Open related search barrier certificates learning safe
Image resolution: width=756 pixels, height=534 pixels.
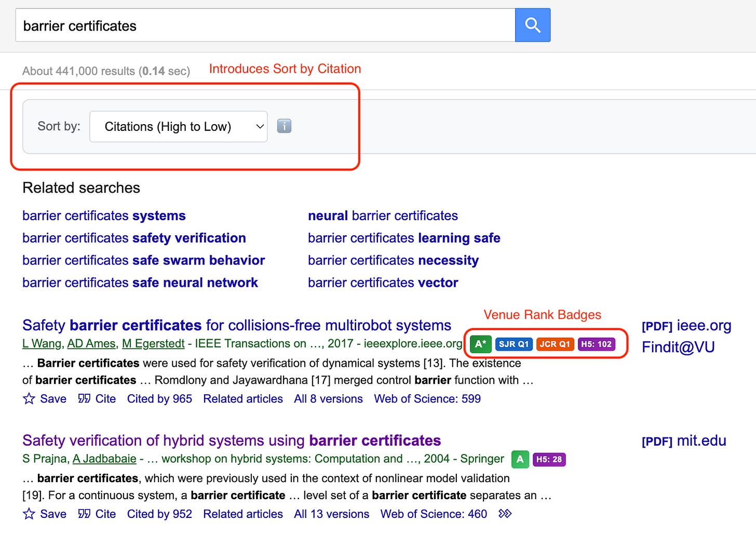[x=404, y=238]
